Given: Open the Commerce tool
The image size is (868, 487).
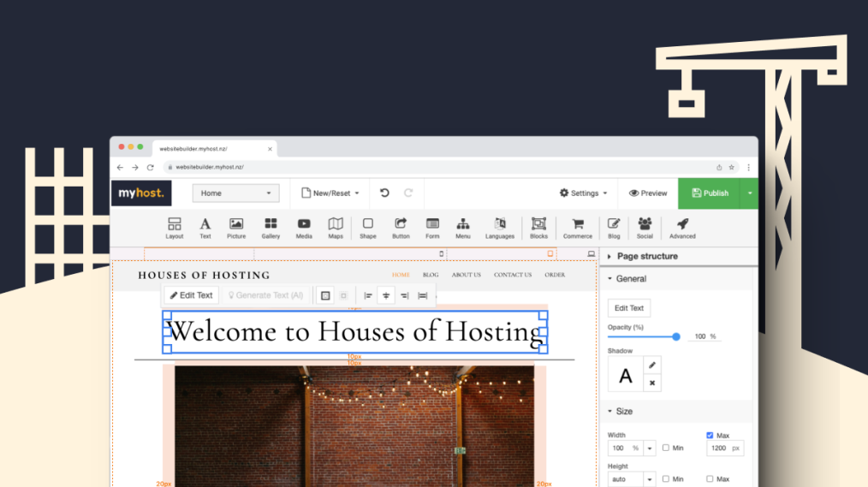Looking at the screenshot, I should click(578, 228).
